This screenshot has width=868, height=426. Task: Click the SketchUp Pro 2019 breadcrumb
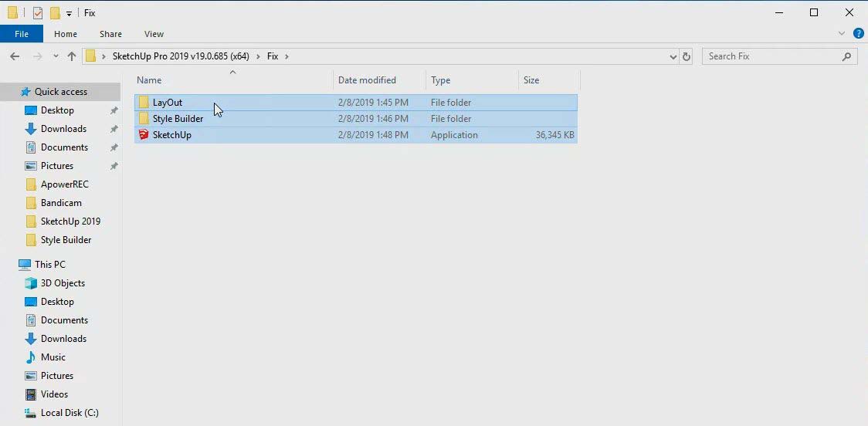tap(181, 56)
